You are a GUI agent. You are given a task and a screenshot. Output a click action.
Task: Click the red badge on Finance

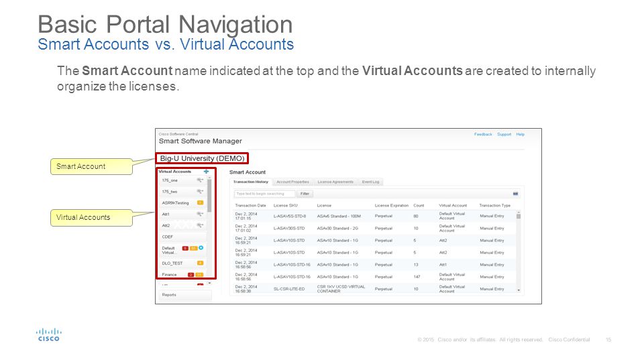coord(191,275)
